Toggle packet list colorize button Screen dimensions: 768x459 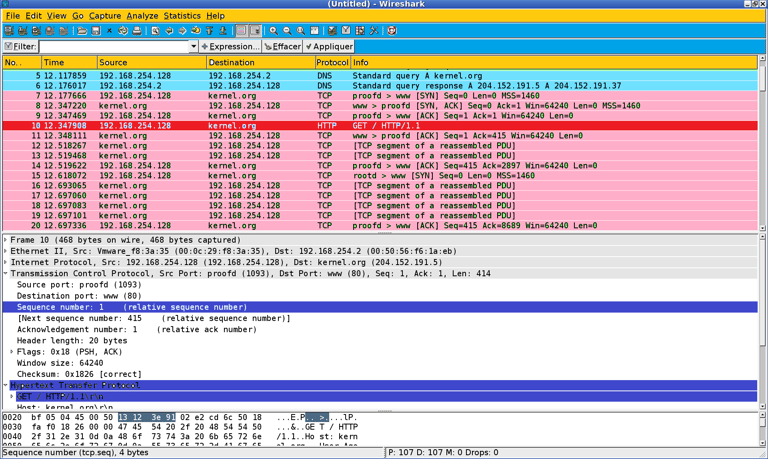[x=241, y=31]
